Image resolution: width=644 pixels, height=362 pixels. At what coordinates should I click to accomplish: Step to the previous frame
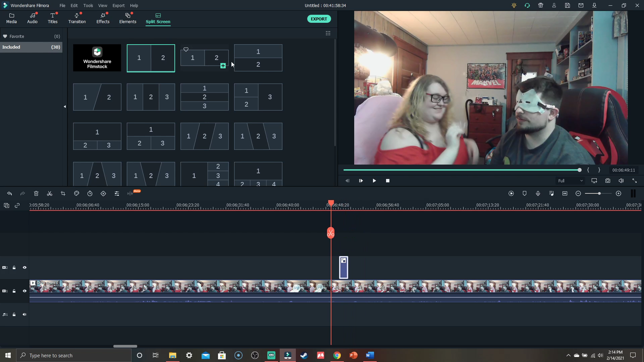click(347, 181)
